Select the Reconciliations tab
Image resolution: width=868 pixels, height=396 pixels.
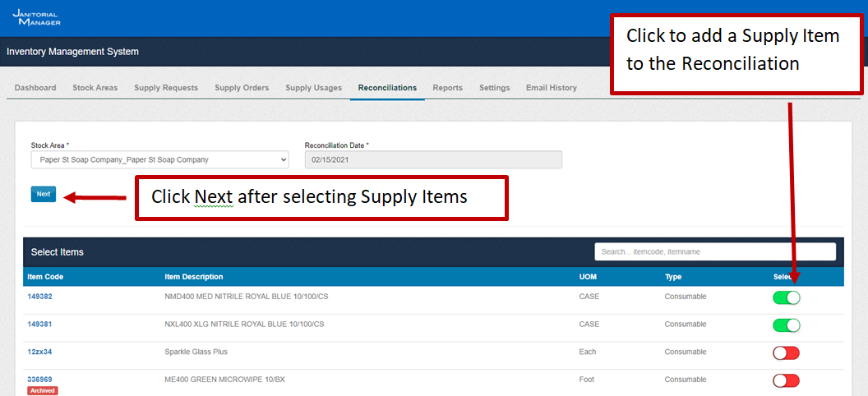tap(387, 88)
